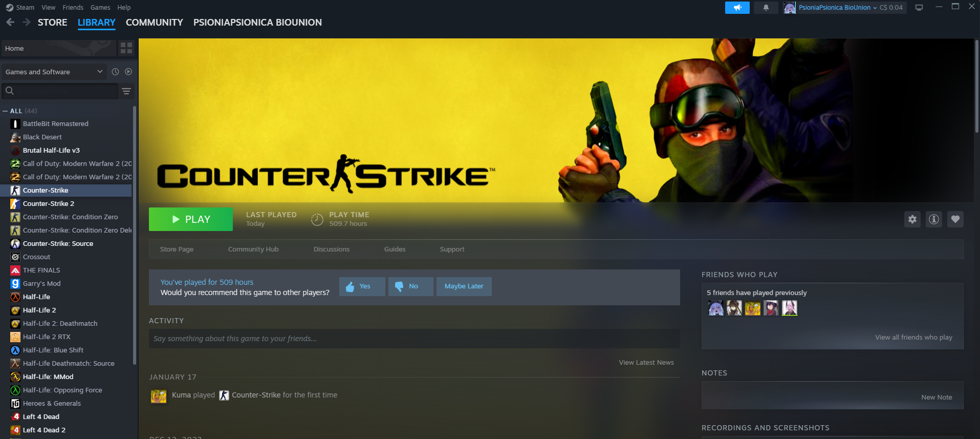Switch to the COMMUNITY tab
The width and height of the screenshot is (980, 439).
[x=154, y=23]
